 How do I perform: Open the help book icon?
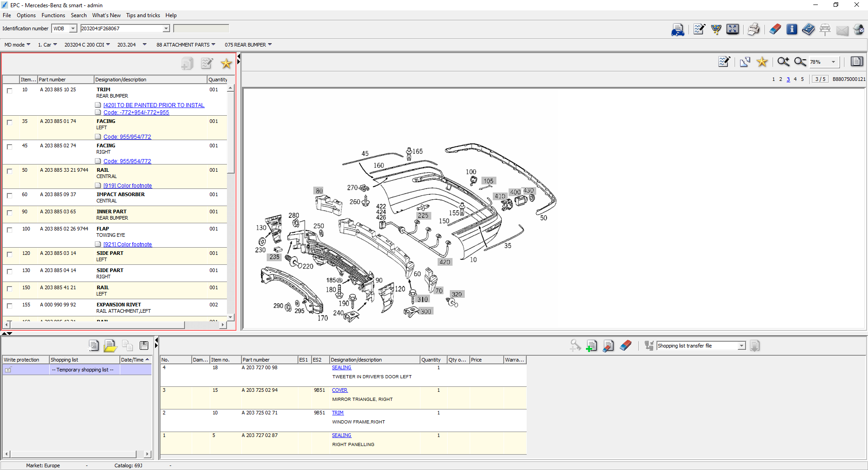point(808,30)
